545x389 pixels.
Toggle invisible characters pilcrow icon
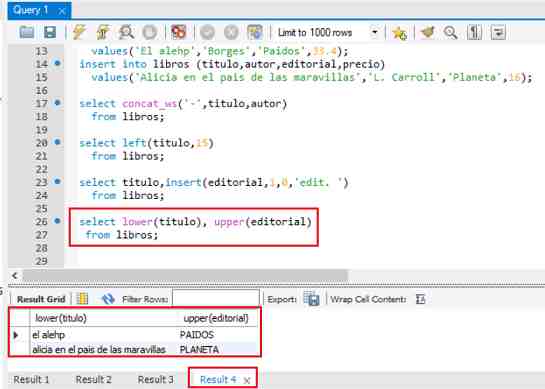coord(474,33)
